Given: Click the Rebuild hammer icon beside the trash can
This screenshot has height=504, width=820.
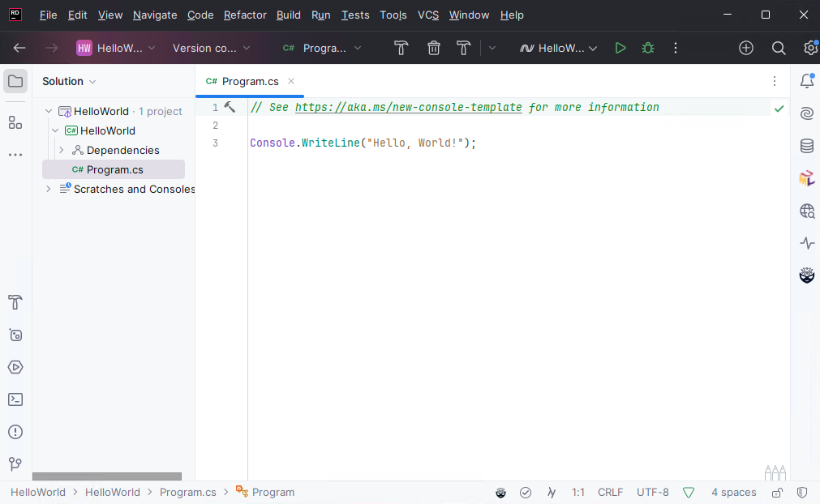Looking at the screenshot, I should tap(463, 48).
